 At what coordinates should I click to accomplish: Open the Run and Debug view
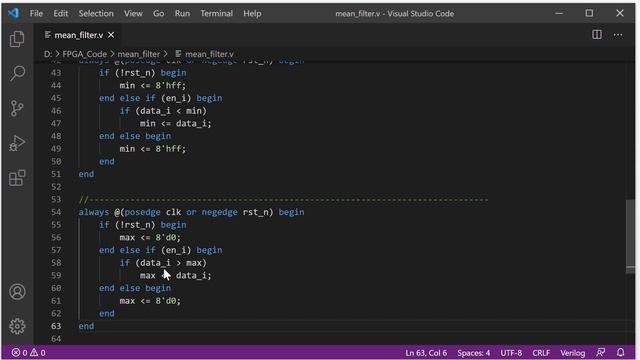point(17,143)
